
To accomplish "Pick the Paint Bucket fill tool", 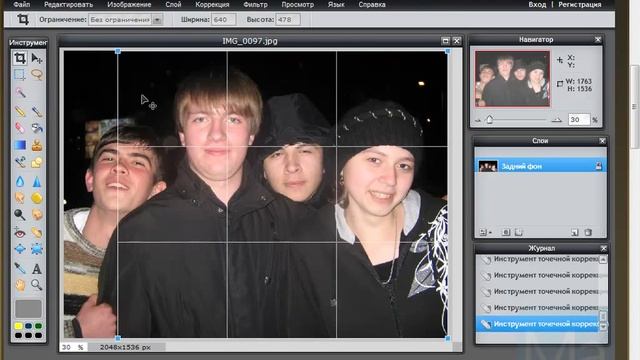I will 37,128.
